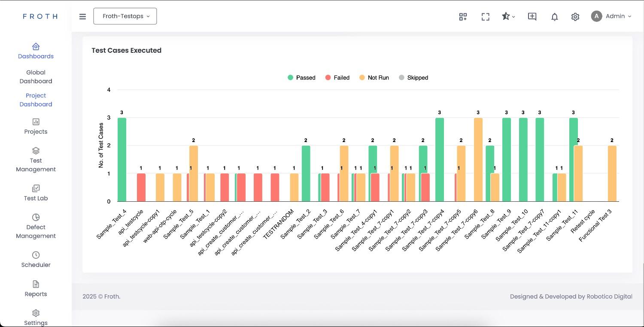Click the FROTH logo link
Image resolution: width=644 pixels, height=327 pixels.
click(40, 16)
